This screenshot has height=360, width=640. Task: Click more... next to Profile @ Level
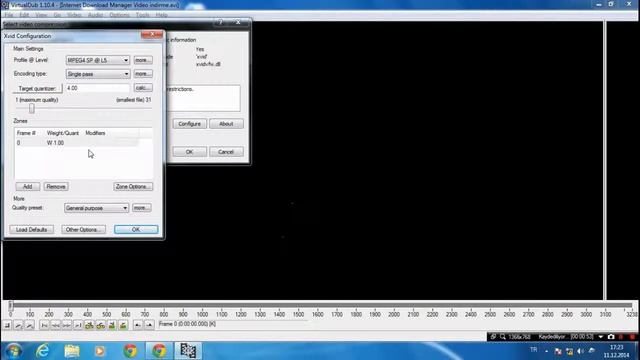143,60
